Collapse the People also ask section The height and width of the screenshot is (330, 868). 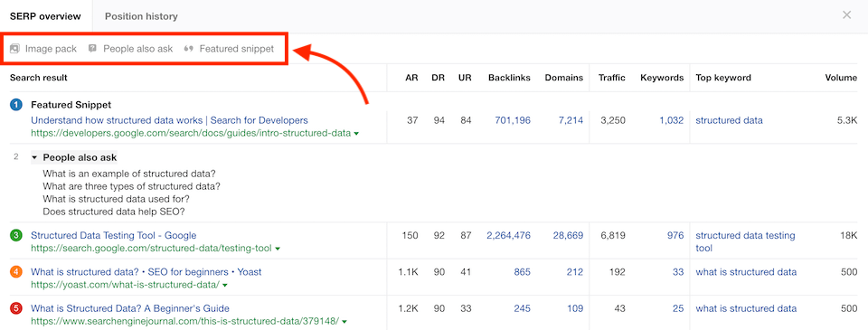click(34, 158)
